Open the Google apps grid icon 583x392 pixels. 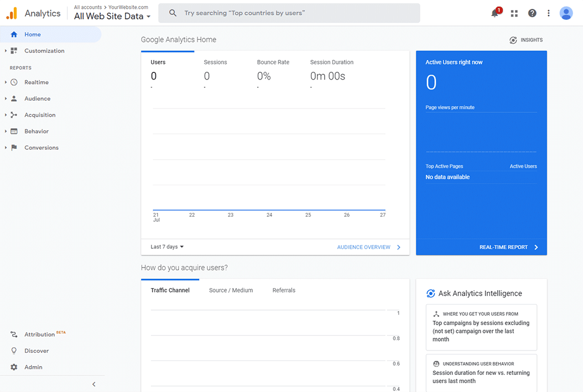[x=514, y=13]
